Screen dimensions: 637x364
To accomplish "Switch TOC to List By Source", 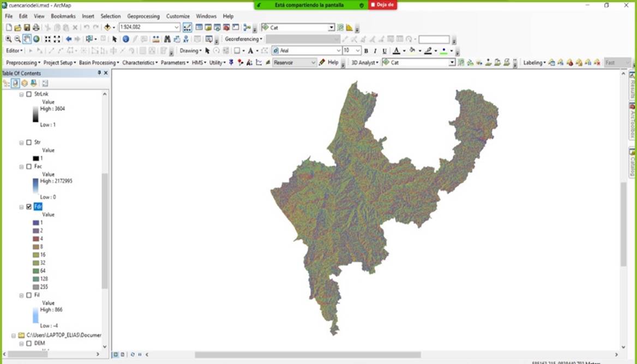I will click(x=15, y=83).
